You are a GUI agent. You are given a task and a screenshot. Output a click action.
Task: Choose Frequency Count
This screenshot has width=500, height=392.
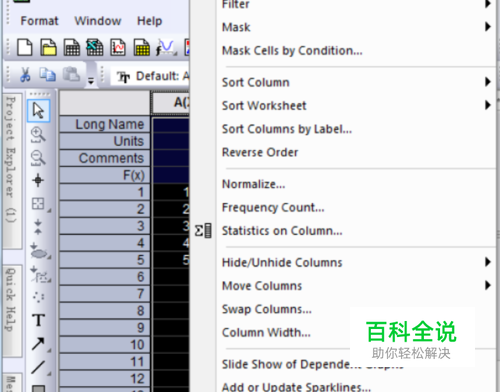(273, 208)
